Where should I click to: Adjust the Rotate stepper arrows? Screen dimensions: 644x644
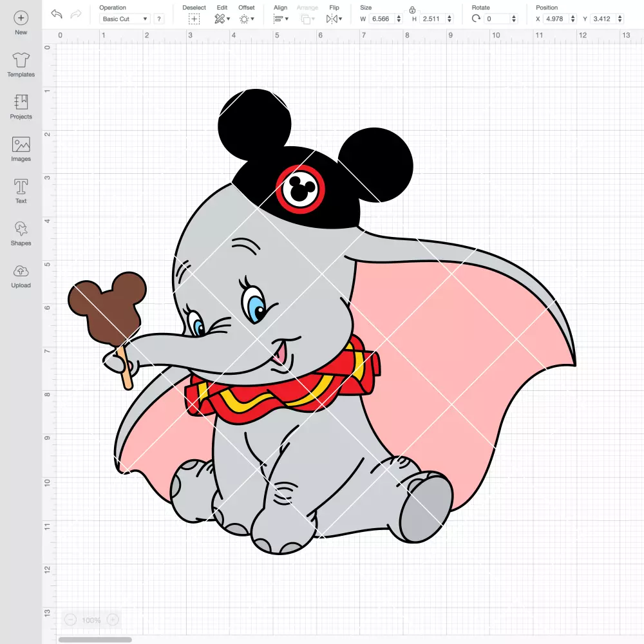[513, 19]
